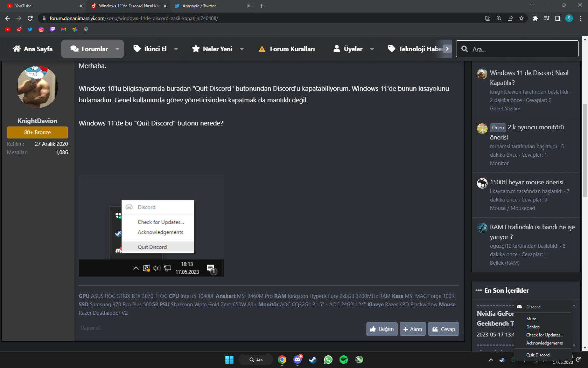
Task: Open the Chrome three-dot menu
Action: (580, 18)
